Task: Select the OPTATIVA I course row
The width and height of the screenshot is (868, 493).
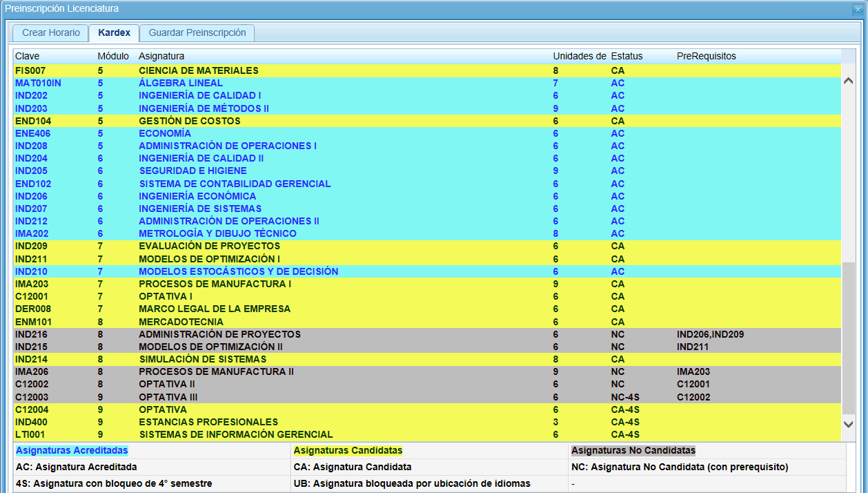Action: (276, 296)
